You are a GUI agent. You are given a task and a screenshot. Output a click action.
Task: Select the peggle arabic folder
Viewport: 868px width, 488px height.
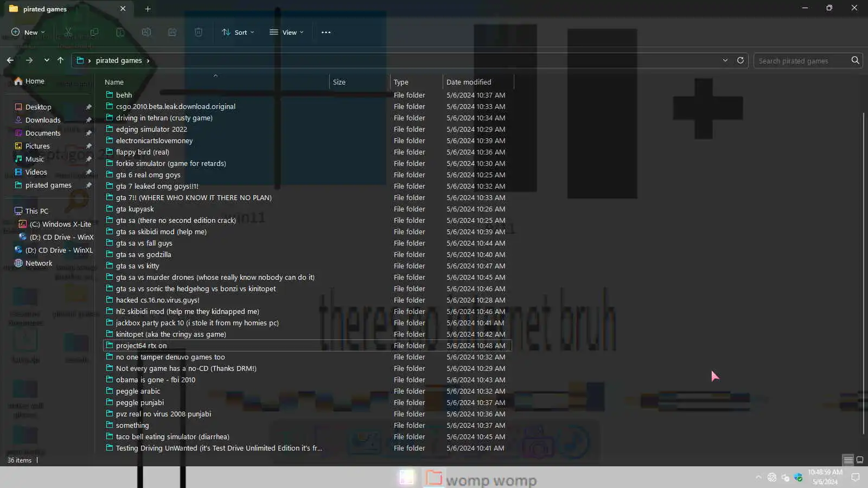307,391
